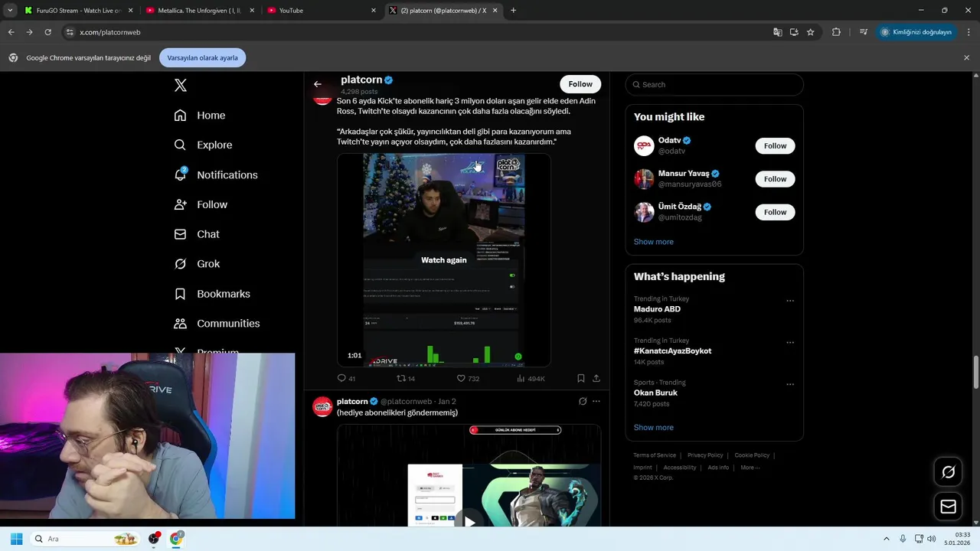The image size is (980, 551).
Task: Open Maduro ABD trending topic
Action: pos(657,309)
